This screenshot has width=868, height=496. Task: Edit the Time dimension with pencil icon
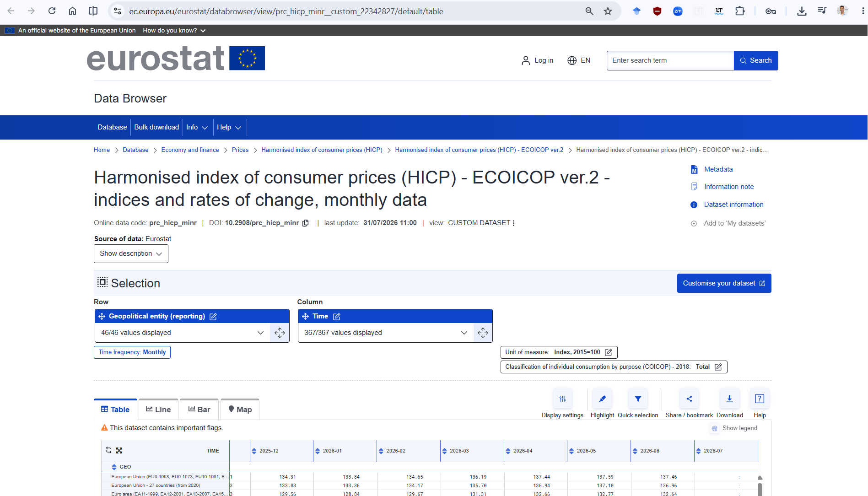coord(337,316)
